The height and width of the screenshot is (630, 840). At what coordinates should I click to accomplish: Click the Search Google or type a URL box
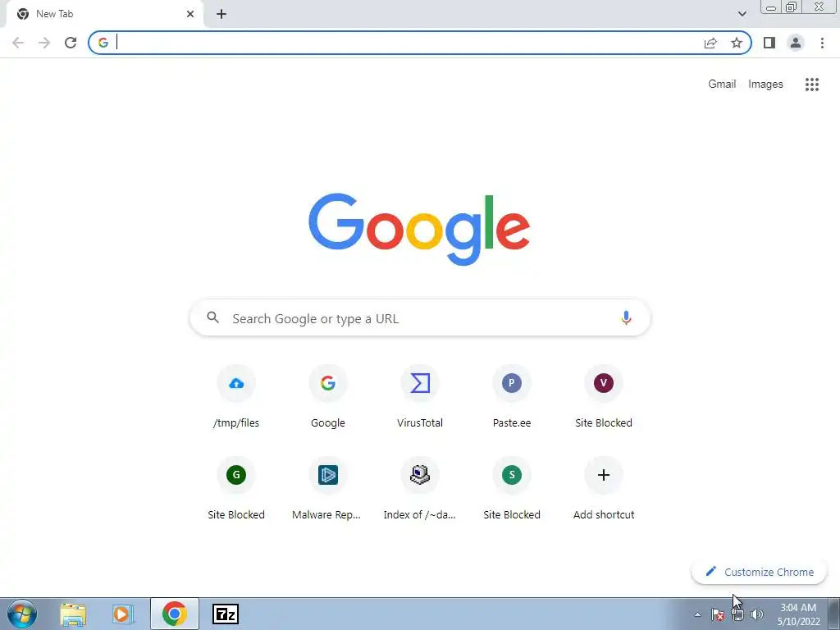tap(420, 318)
